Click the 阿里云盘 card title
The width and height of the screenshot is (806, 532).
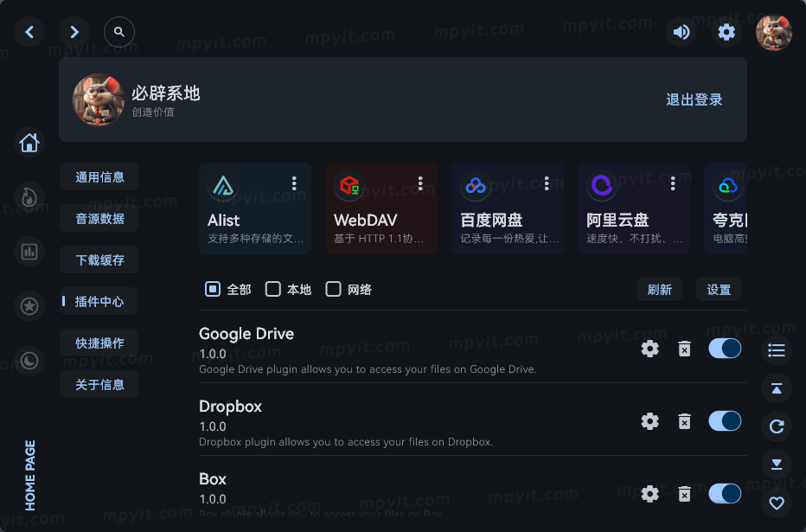(617, 220)
